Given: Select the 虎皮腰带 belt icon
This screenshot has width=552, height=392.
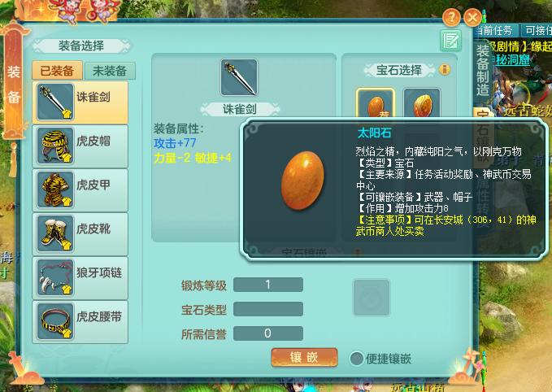Looking at the screenshot, I should [x=55, y=321].
